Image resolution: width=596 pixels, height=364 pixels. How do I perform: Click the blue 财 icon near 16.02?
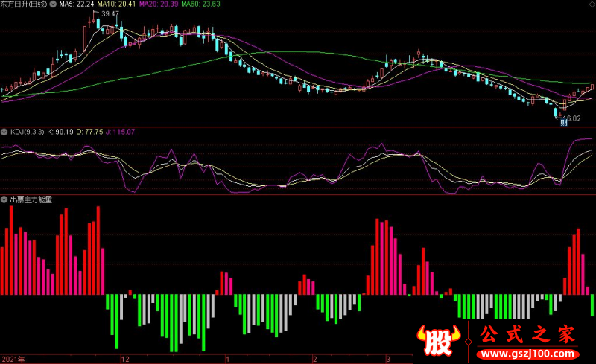[565, 122]
